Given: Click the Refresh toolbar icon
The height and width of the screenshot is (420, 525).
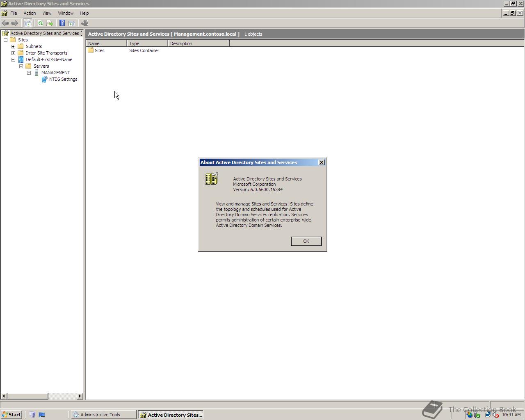Looking at the screenshot, I should click(x=40, y=23).
